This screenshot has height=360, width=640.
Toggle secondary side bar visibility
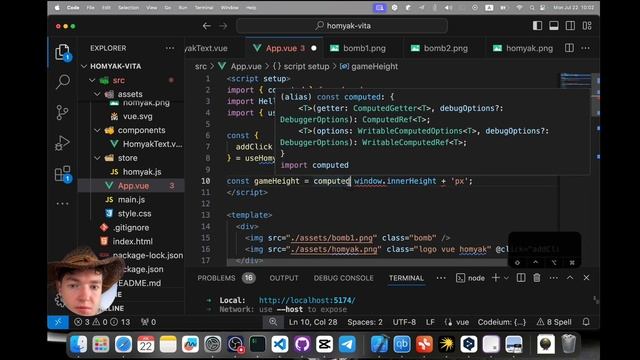570,26
